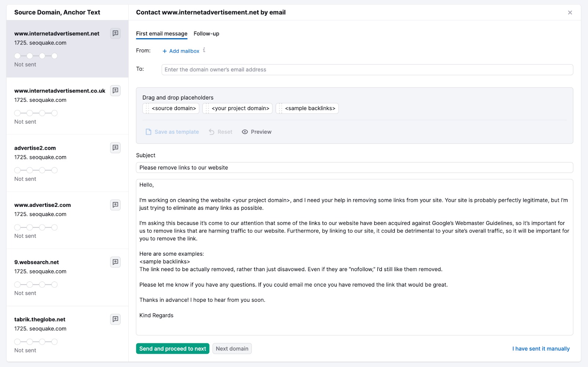The height and width of the screenshot is (367, 588).
Task: Open the comment icon for 9.websearch.net
Action: pos(115,262)
